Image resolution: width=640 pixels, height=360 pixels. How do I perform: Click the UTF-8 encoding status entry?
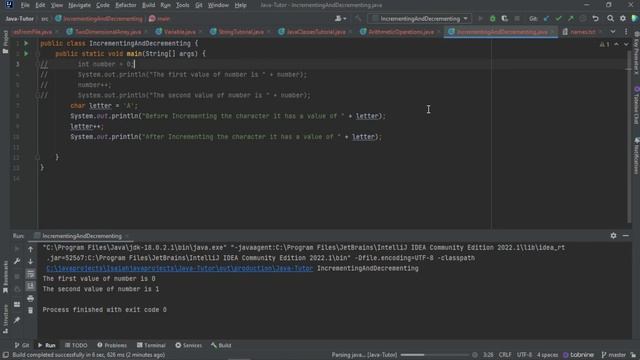coord(524,355)
